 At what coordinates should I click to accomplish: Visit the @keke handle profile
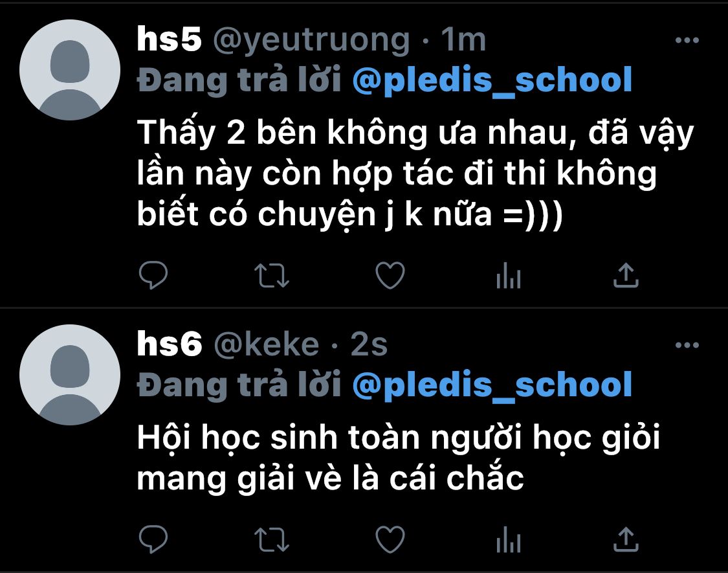(267, 344)
